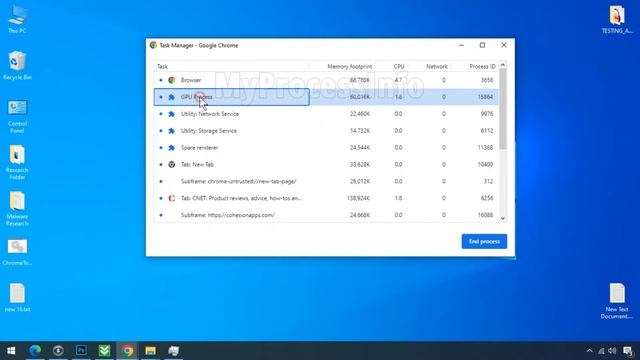Open the TESTING_A... desktop icon

pyautogui.click(x=617, y=19)
